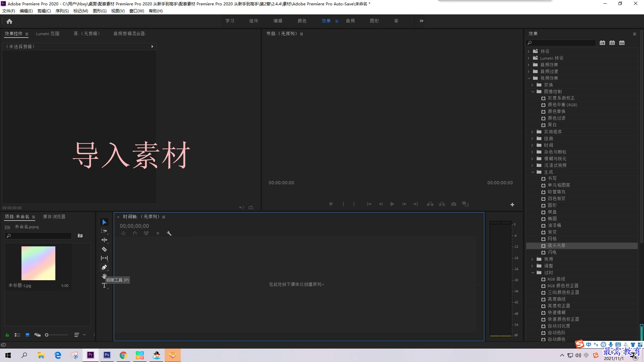The image size is (644, 362).
Task: Toggle linked selection in timeline
Action: point(146,234)
